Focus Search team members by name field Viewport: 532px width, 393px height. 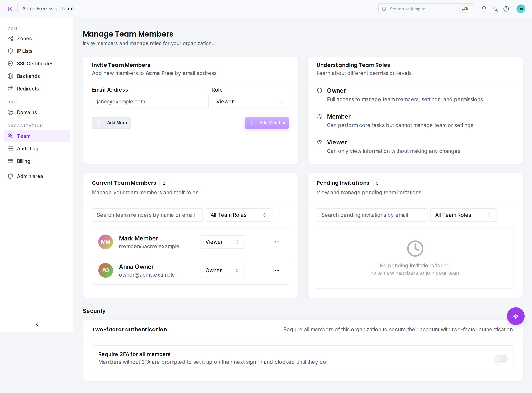click(x=147, y=215)
